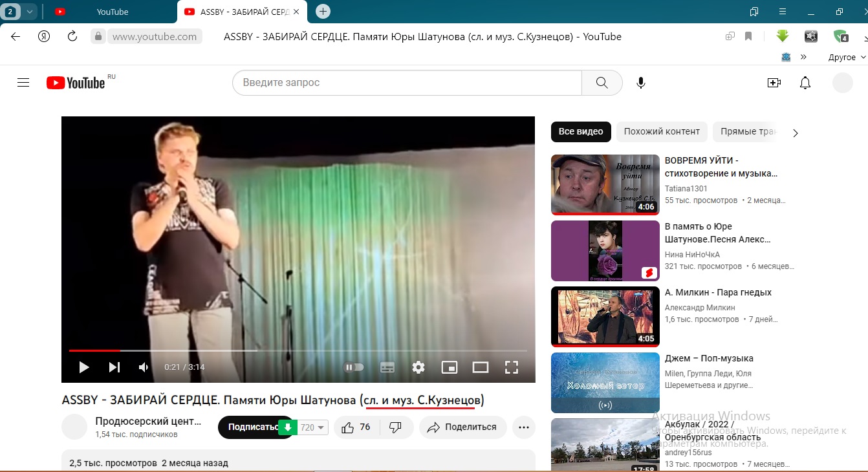Bookmark this page with the ribbon icon
Screen dimensions: 868x472
point(748,36)
